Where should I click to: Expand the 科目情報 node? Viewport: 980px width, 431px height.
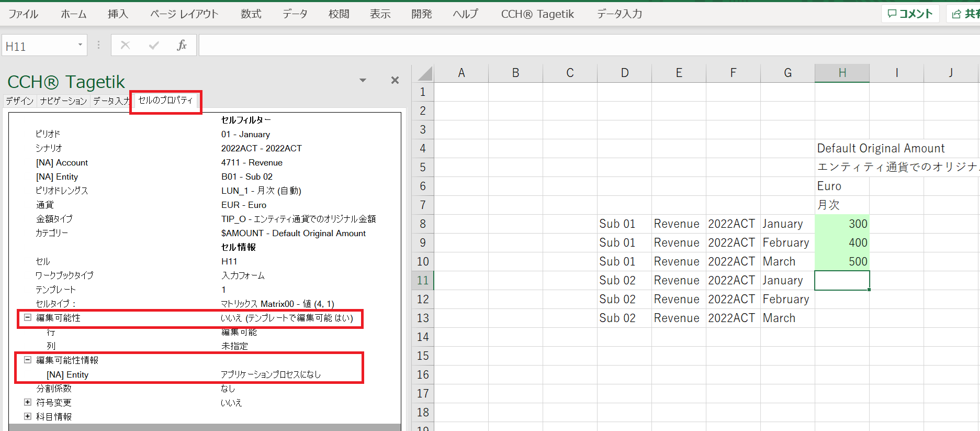[28, 417]
